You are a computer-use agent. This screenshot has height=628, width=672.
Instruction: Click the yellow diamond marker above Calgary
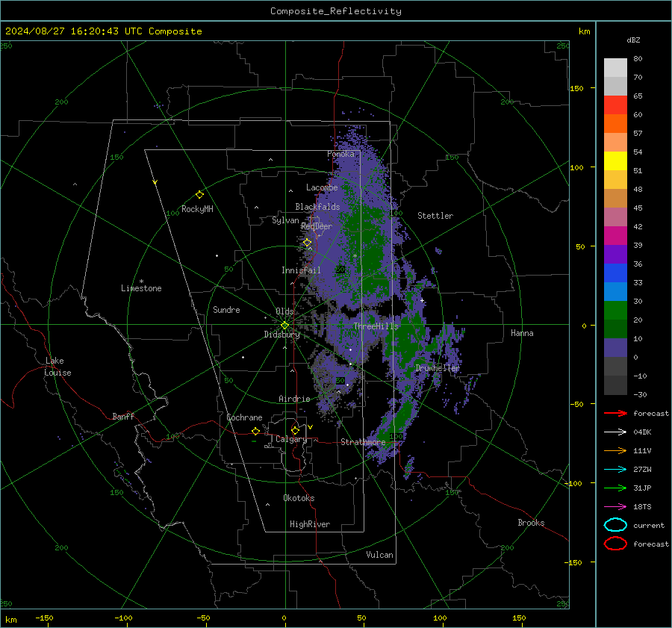(295, 430)
